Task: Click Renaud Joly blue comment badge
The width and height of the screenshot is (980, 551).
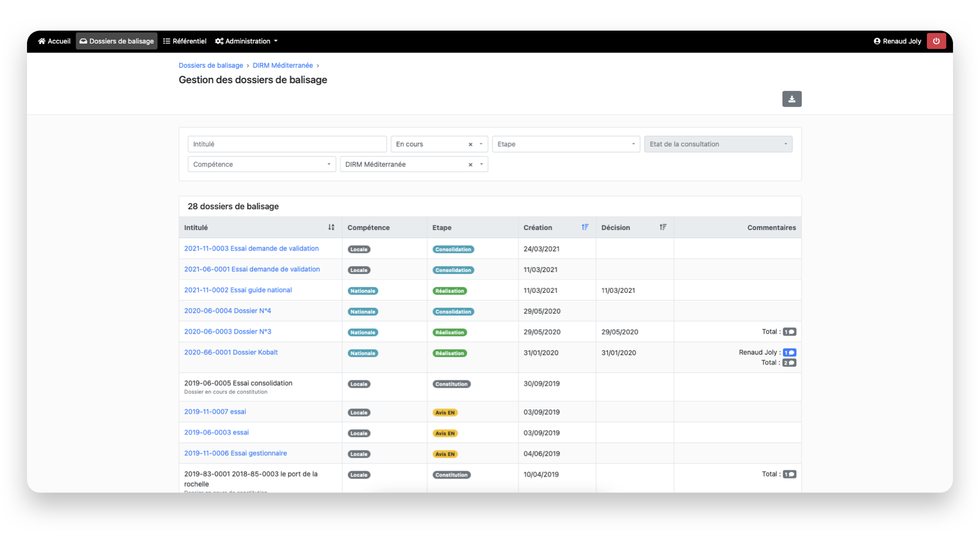Action: tap(789, 353)
